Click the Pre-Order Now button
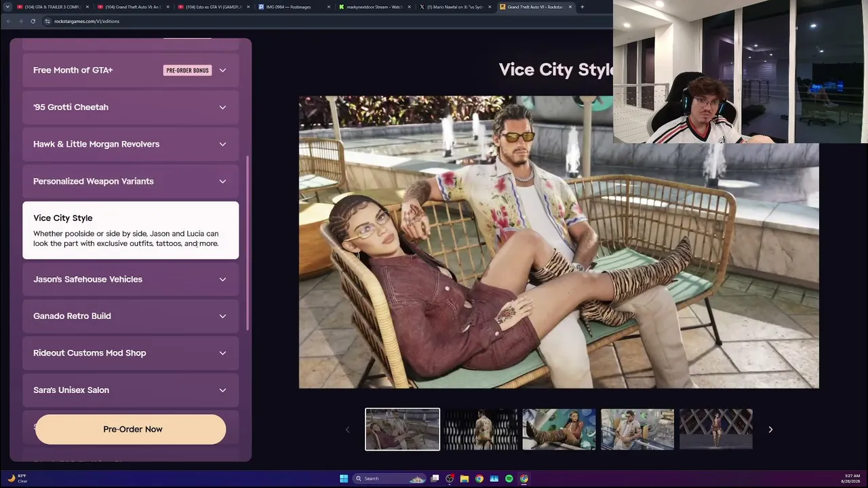Image resolution: width=868 pixels, height=488 pixels. [x=131, y=429]
